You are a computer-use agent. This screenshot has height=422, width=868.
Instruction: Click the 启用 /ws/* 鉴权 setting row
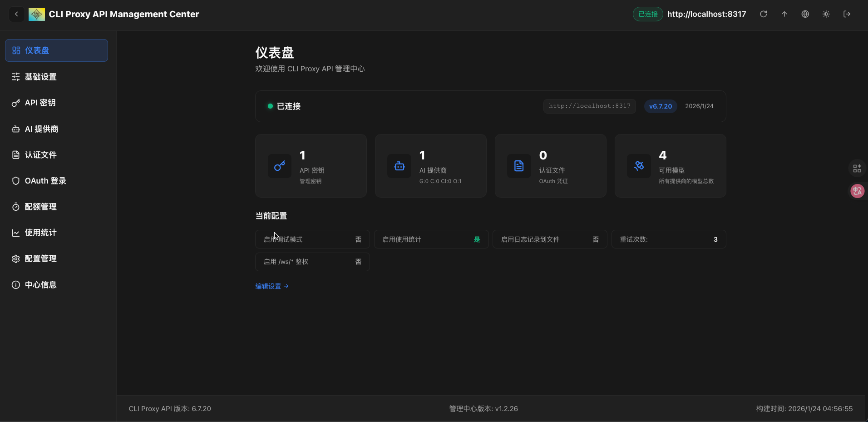(x=312, y=262)
